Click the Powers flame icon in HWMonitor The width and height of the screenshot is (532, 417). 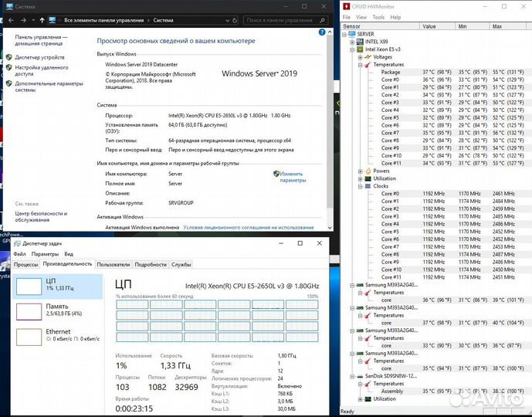tap(368, 171)
